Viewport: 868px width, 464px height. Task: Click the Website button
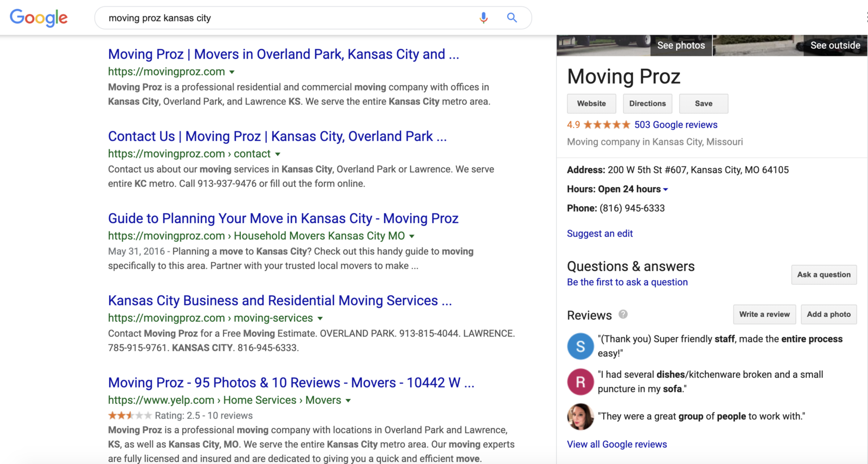(x=591, y=104)
